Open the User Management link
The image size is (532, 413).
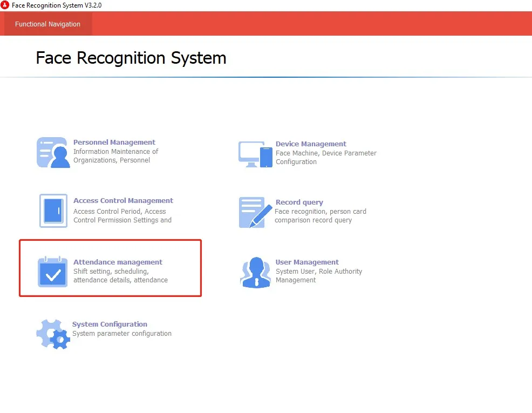pyautogui.click(x=307, y=262)
